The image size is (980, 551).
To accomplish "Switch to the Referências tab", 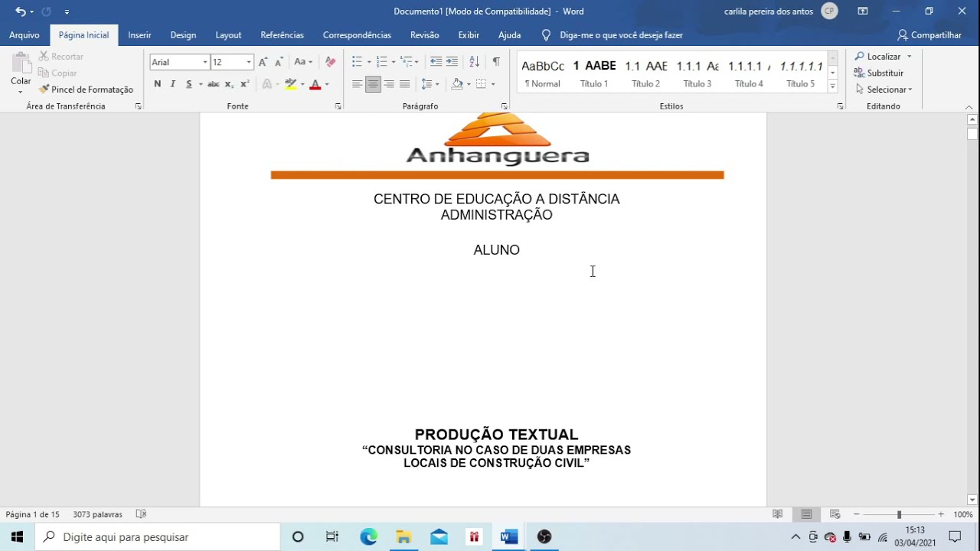I will [282, 35].
